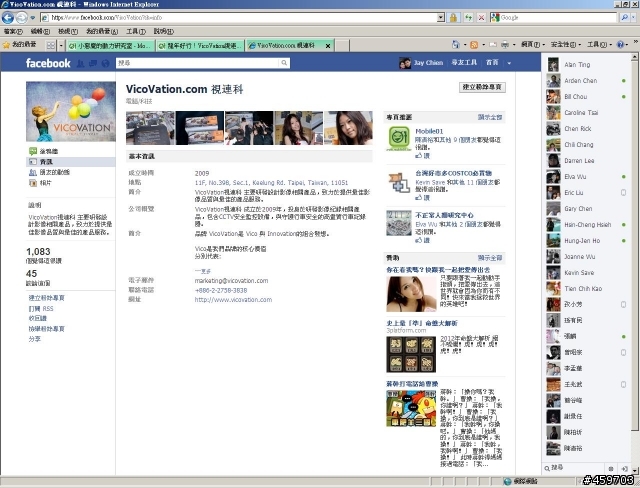Open the Tools toolbar dropdown
Image resolution: width=640 pixels, height=488 pixels.
pyautogui.click(x=599, y=44)
